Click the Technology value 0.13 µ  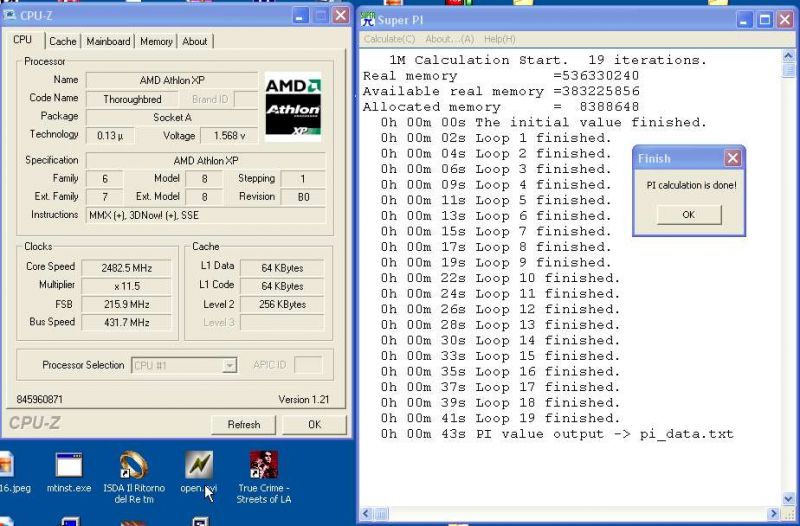(x=110, y=136)
